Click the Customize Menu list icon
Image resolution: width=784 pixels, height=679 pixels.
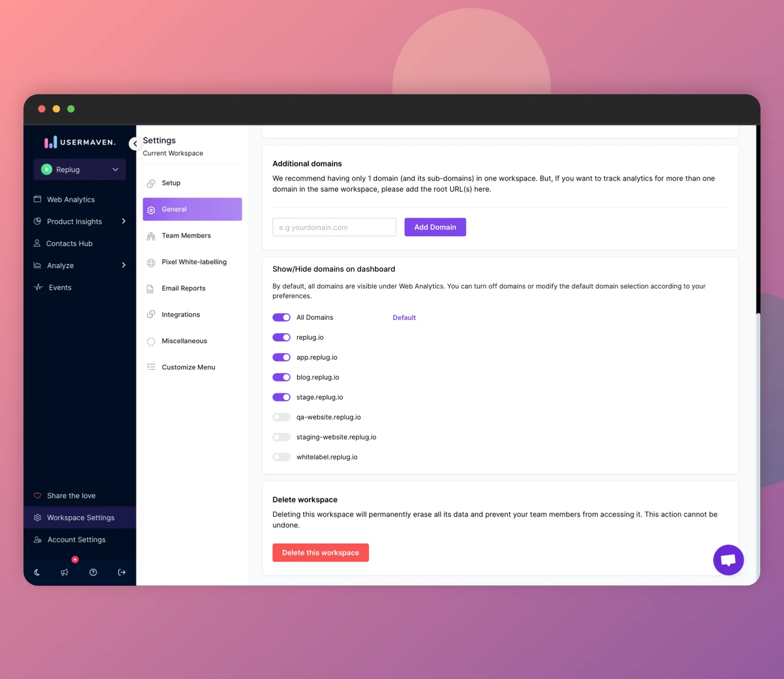point(151,367)
